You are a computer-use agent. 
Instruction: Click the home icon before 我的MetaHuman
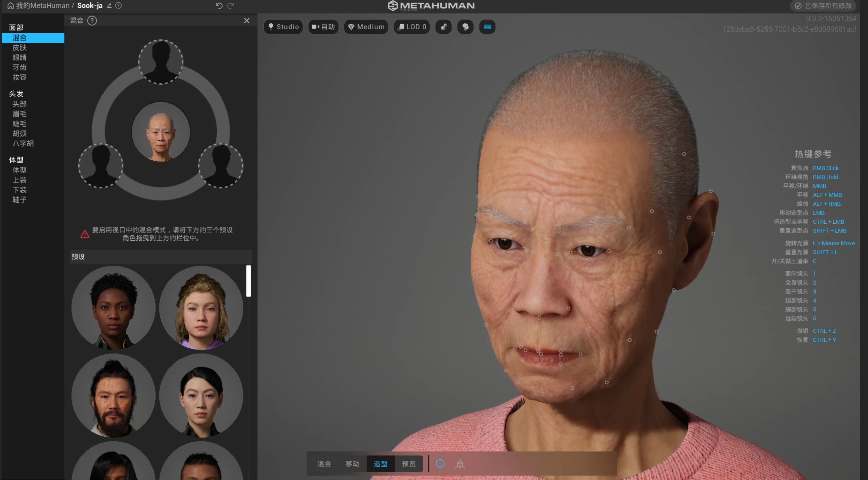click(10, 6)
